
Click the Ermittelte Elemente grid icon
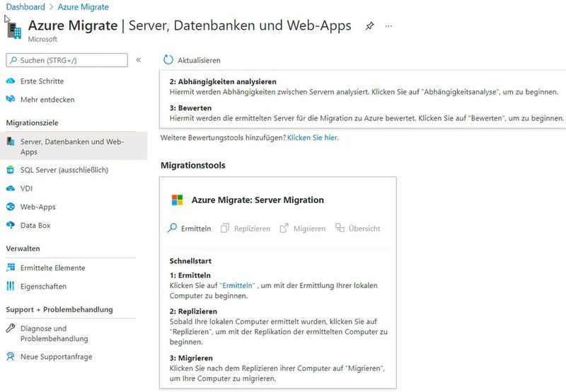click(11, 267)
